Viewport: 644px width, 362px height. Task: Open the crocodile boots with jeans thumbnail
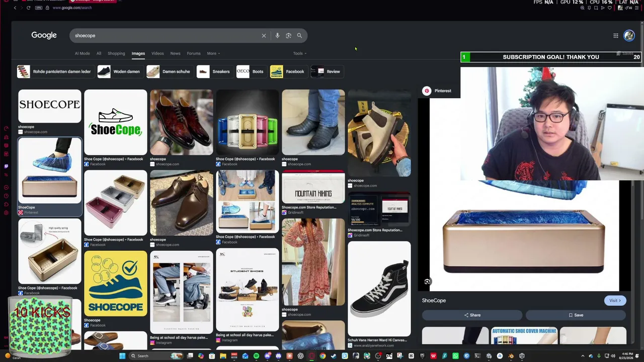(x=313, y=122)
